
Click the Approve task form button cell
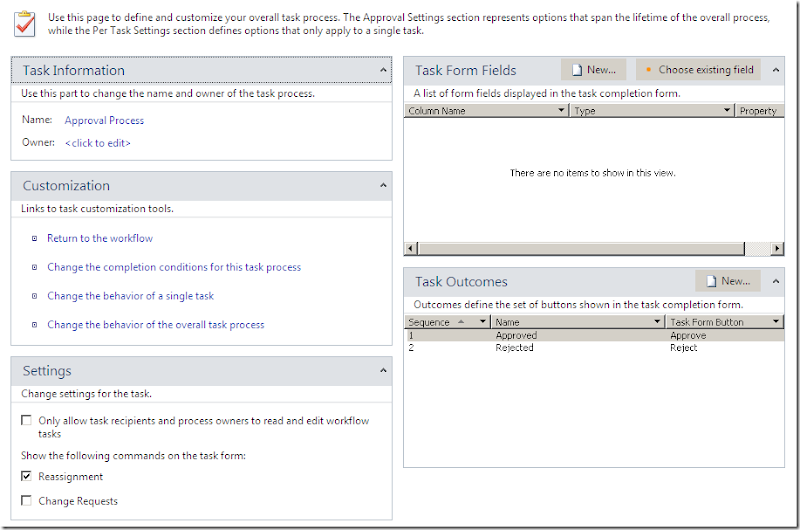click(688, 336)
